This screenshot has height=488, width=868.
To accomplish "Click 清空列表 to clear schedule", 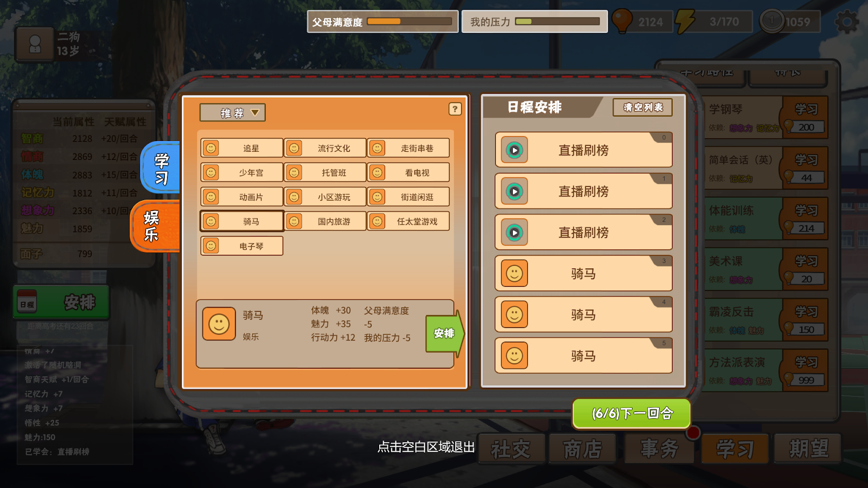I will [x=643, y=107].
